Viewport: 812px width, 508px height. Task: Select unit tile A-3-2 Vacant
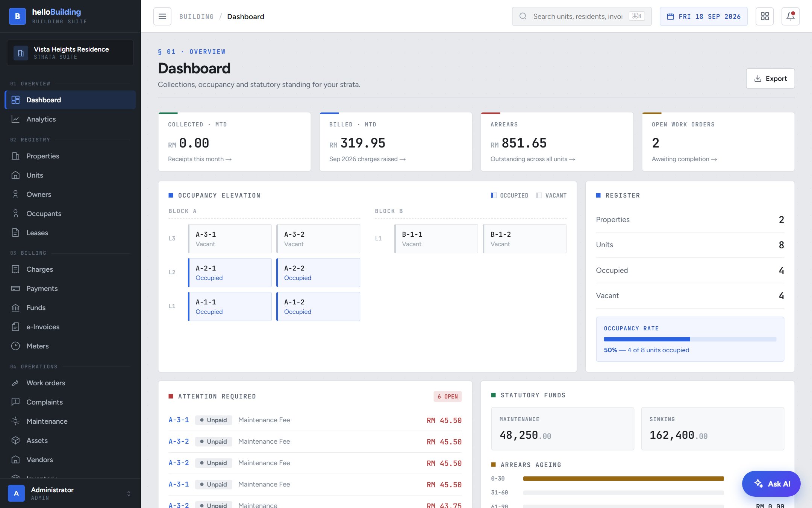(x=318, y=239)
